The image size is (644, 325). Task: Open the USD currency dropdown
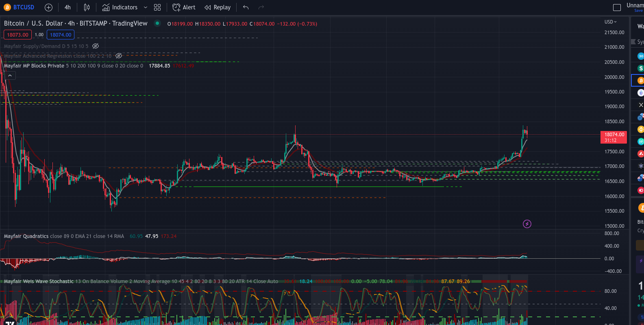pos(610,22)
